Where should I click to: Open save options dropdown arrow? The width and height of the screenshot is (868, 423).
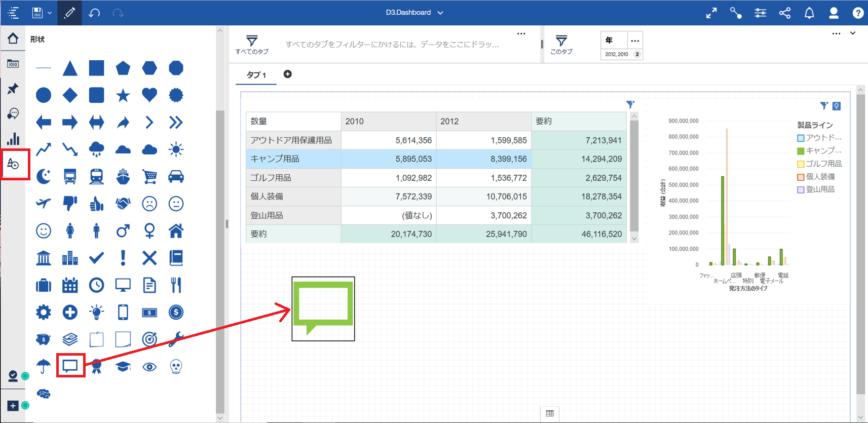pyautogui.click(x=50, y=13)
